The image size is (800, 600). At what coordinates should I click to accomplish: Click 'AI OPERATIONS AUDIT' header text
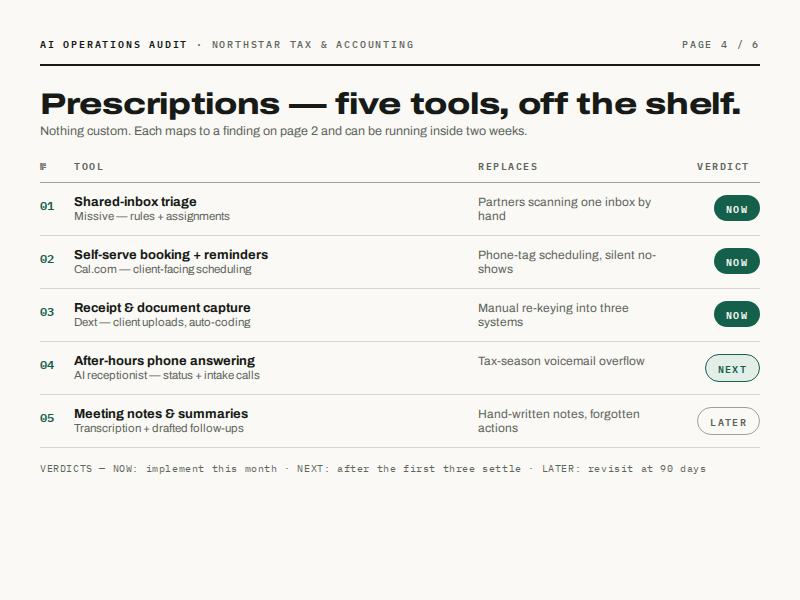(113, 45)
